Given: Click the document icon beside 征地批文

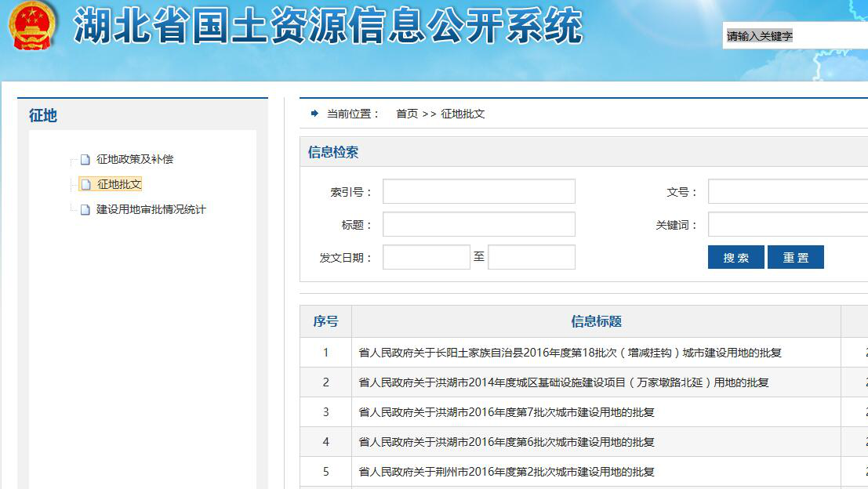Looking at the screenshot, I should click(85, 185).
